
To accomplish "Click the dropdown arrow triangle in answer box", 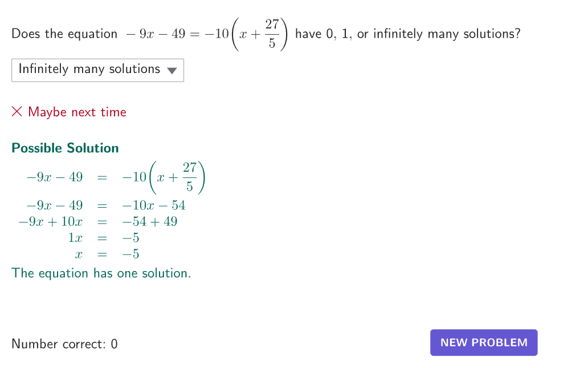I will (171, 71).
